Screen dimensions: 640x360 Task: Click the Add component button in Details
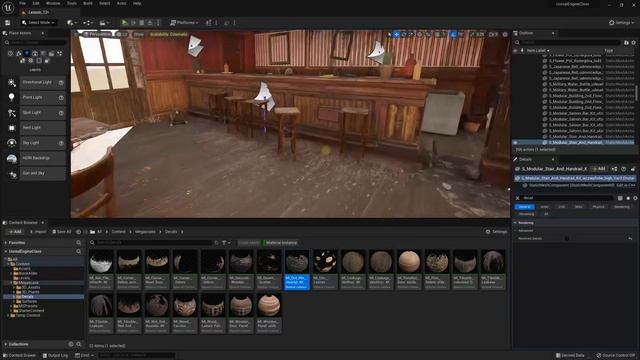click(599, 169)
